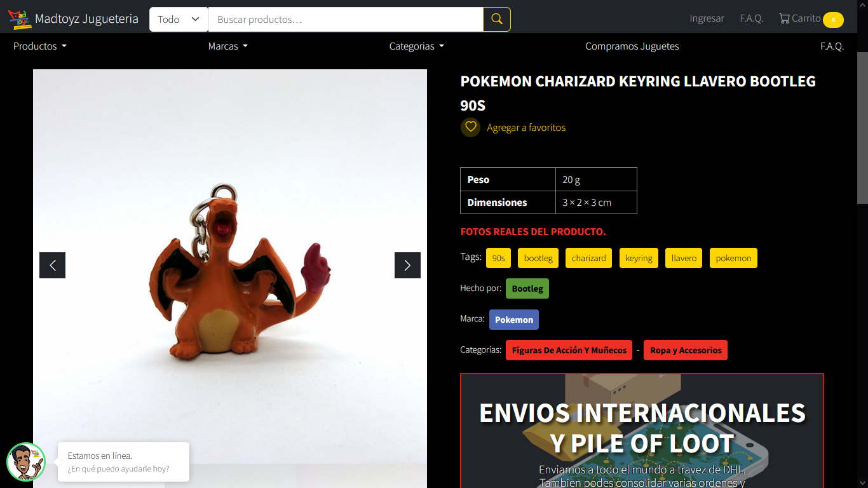Open F.A.Q. link in top header

[x=752, y=18]
